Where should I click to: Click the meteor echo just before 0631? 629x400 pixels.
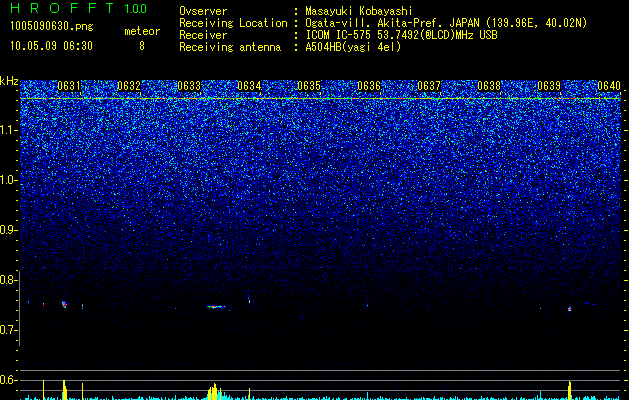(x=64, y=305)
